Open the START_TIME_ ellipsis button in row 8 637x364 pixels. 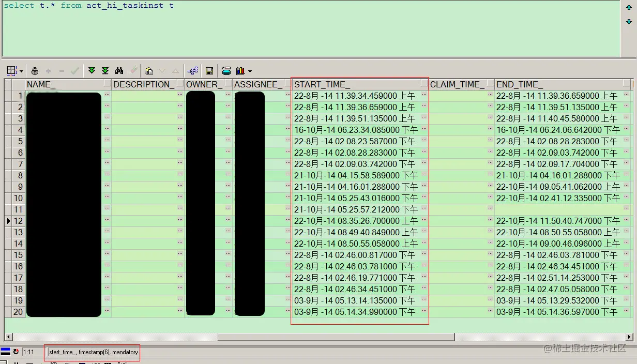(424, 174)
